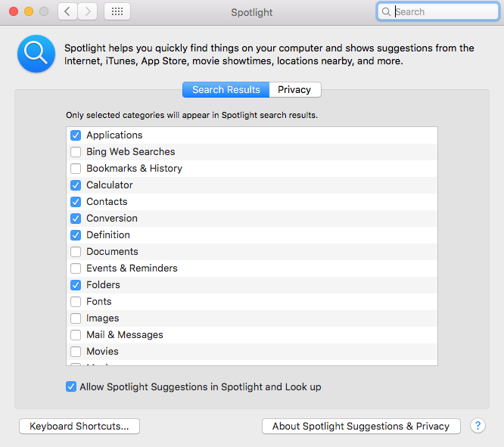The image size is (504, 447).
Task: Click the Applications row label
Action: [114, 135]
